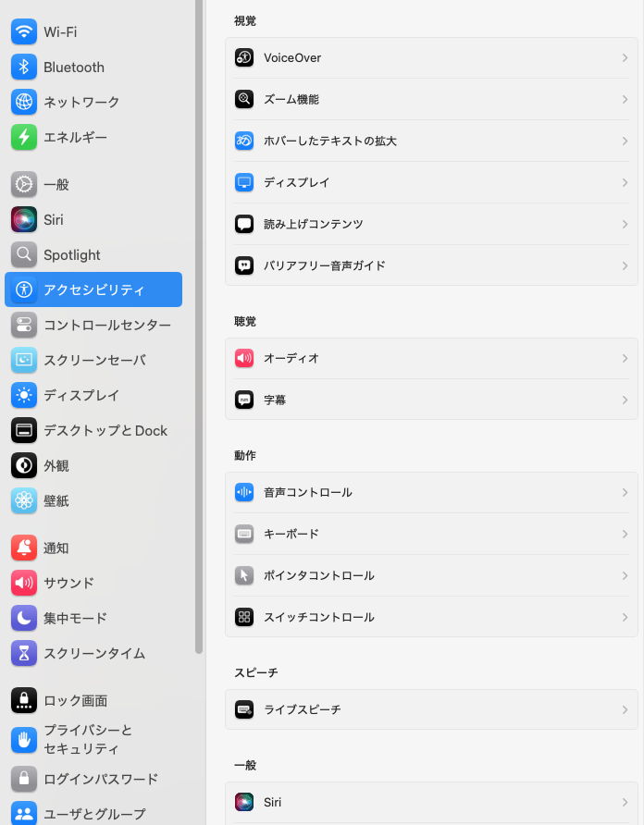Select デスクトップとDock in the sidebar
644x825 pixels.
point(93,430)
